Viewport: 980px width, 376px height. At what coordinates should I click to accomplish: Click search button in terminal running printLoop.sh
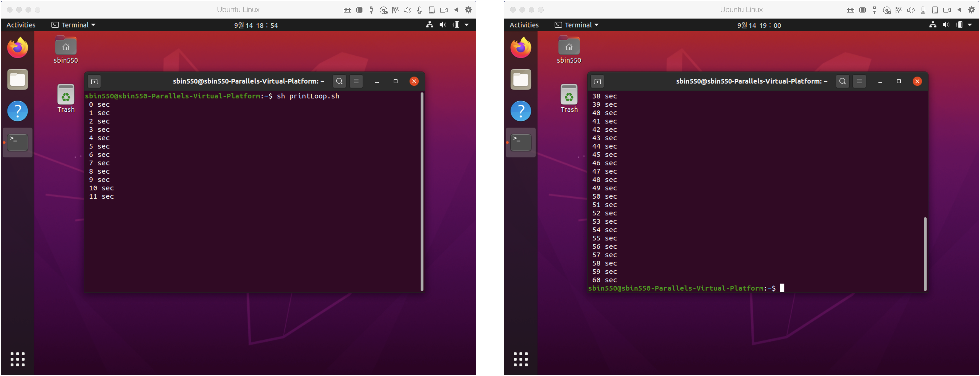[x=339, y=81]
